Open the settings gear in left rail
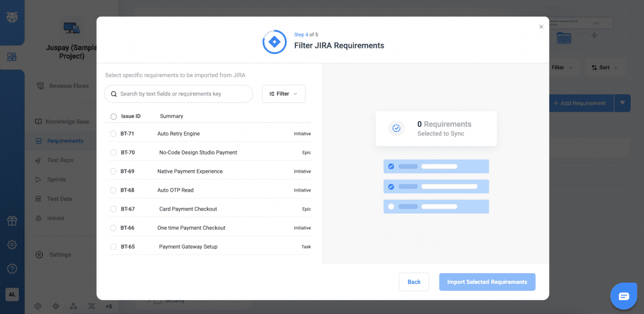 point(12,244)
